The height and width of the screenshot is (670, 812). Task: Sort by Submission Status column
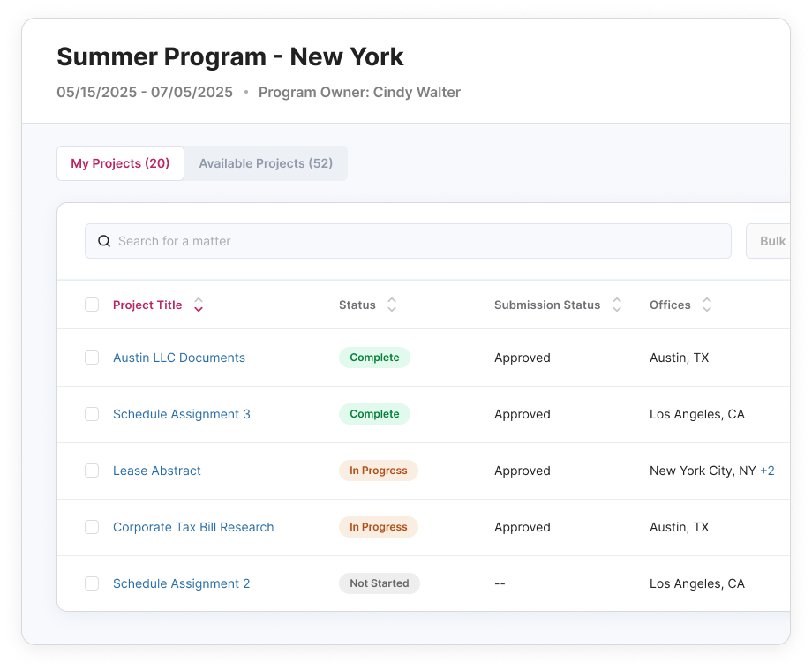point(617,305)
